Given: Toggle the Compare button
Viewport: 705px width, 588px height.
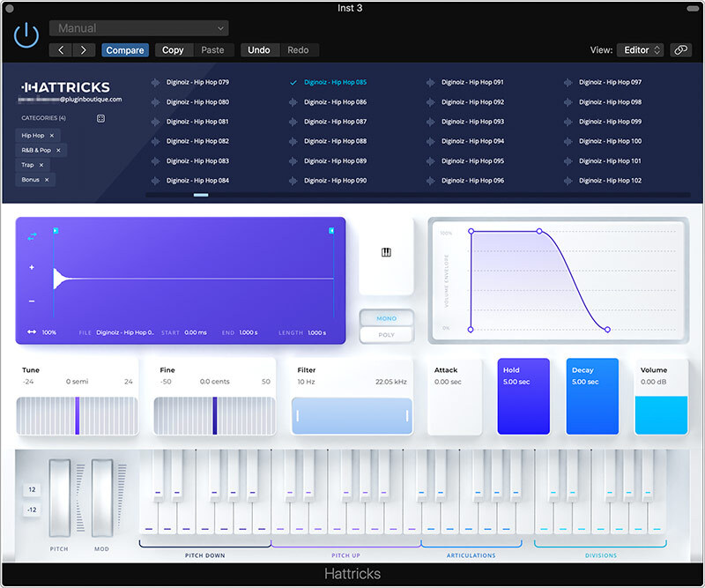Looking at the screenshot, I should click(x=124, y=50).
